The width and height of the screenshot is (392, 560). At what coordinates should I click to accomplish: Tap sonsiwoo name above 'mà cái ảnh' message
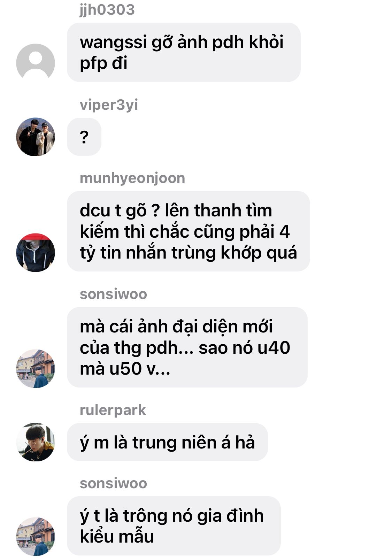click(x=113, y=294)
